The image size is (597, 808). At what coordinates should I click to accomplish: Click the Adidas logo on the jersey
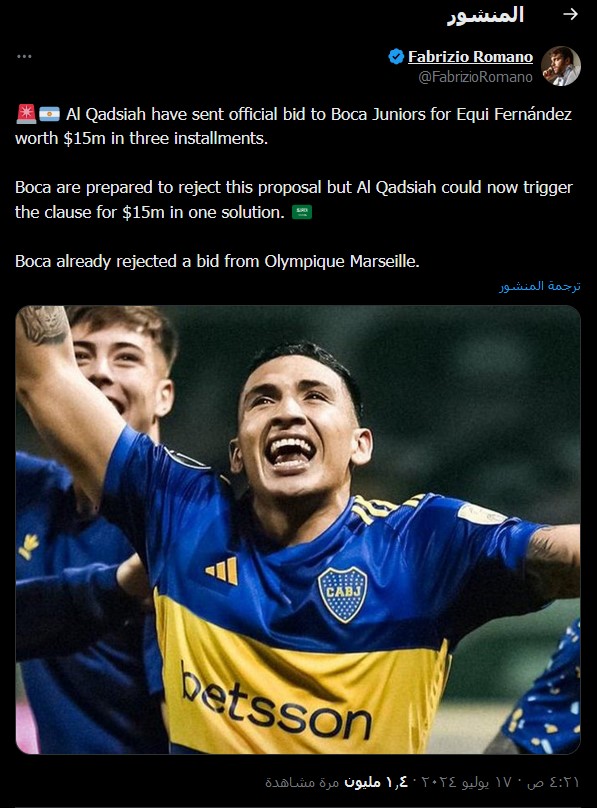pyautogui.click(x=222, y=570)
